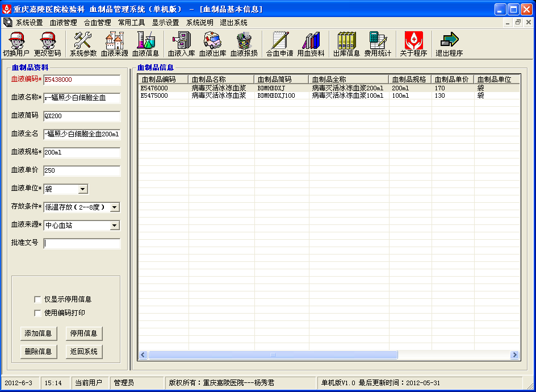Click the 血制品单价 column header
The height and width of the screenshot is (392, 536).
[453, 80]
